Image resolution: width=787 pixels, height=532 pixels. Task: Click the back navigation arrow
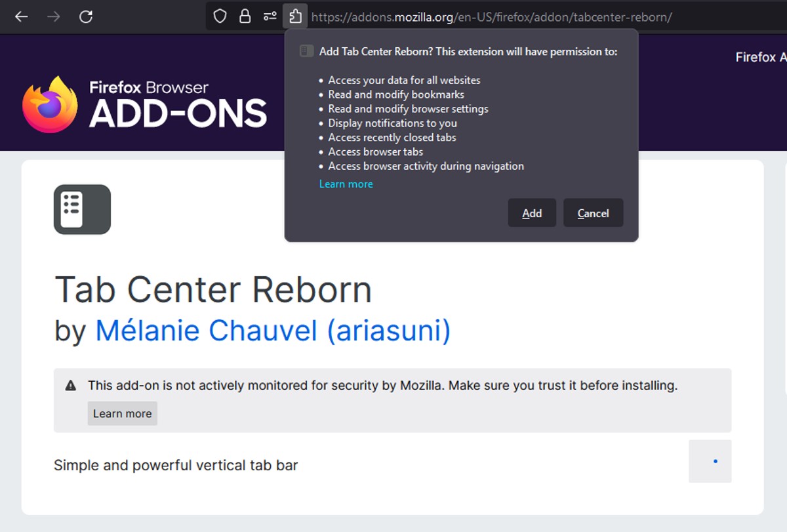21,16
